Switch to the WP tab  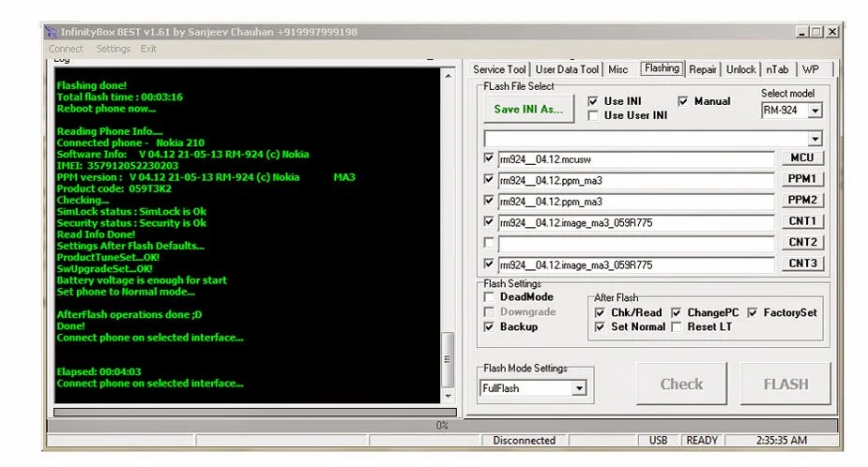click(811, 69)
